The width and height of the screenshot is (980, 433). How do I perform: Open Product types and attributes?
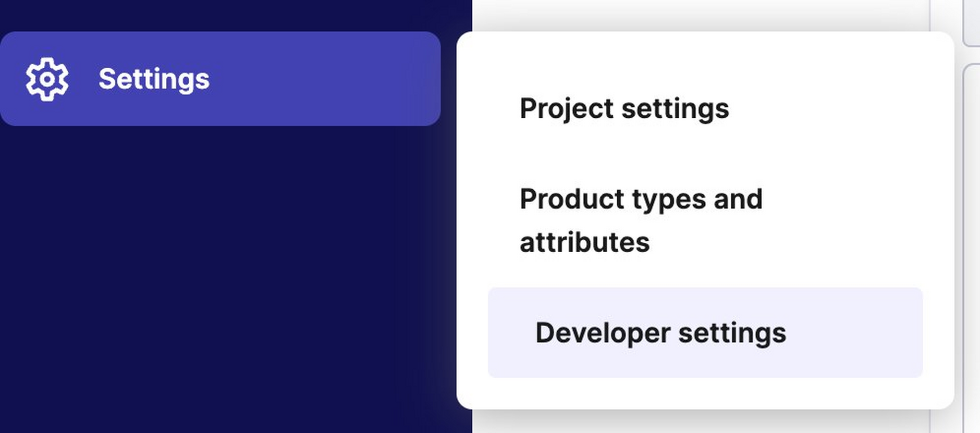(641, 220)
